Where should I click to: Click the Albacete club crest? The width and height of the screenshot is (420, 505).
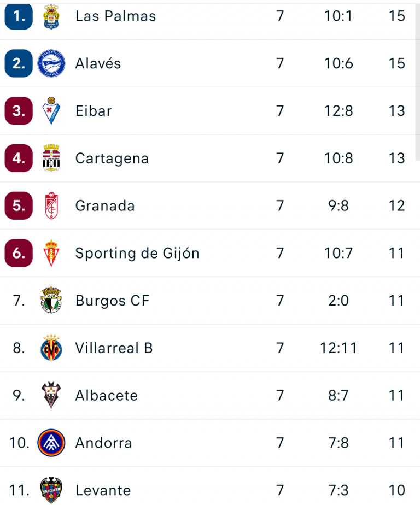[51, 395]
